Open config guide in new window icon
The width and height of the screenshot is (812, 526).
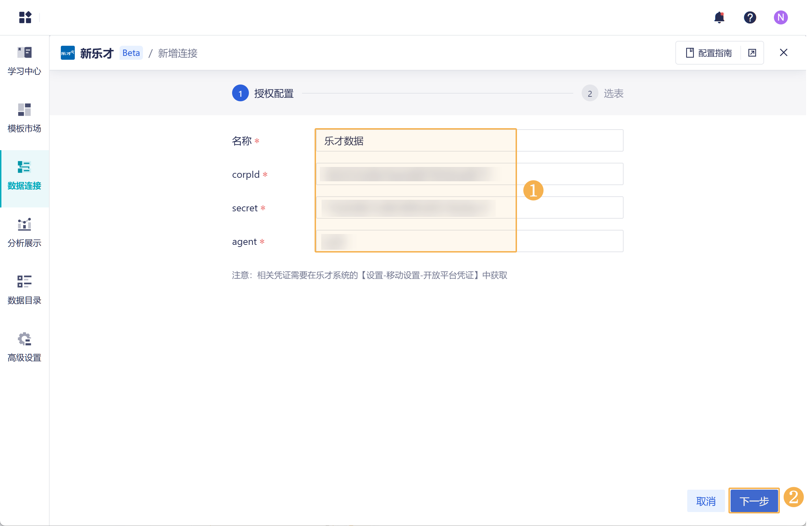[x=752, y=53]
